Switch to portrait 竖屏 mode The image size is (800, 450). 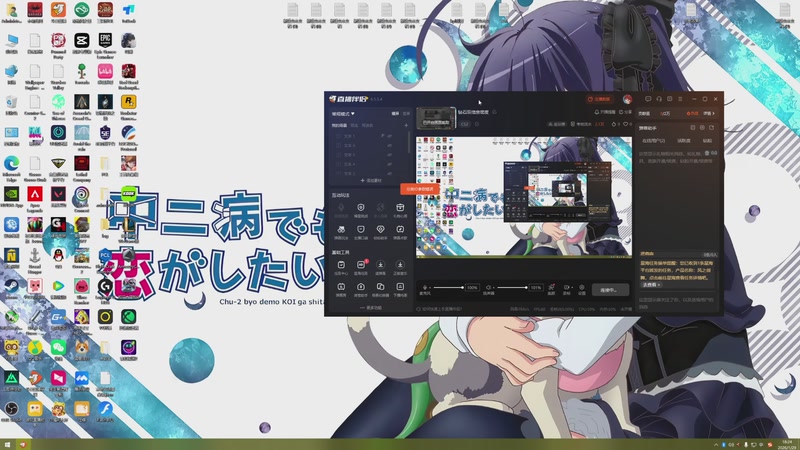pos(406,113)
